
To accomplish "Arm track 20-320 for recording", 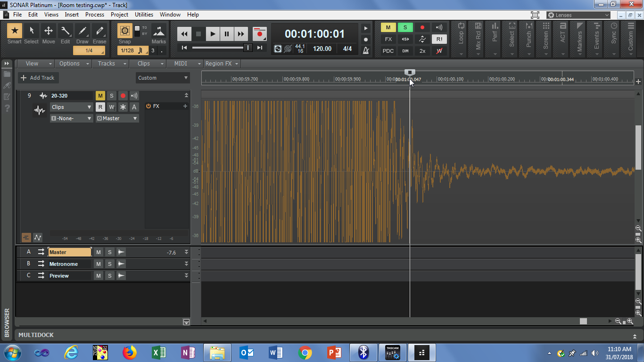I will click(x=123, y=96).
